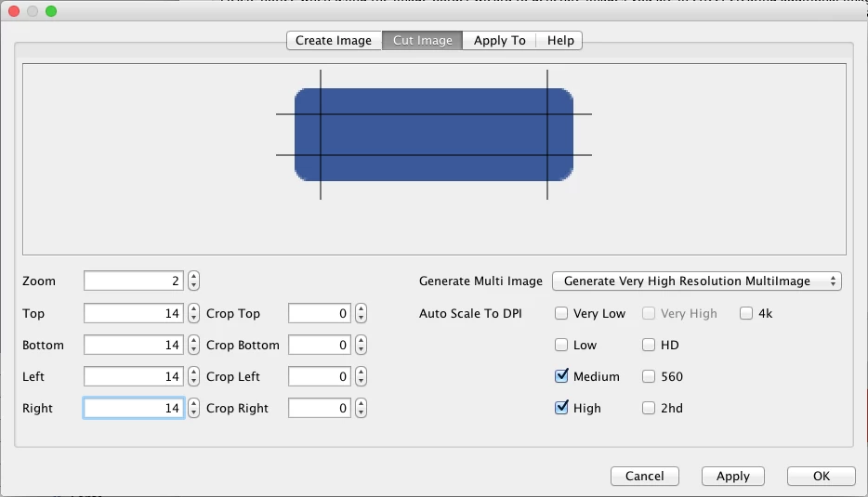
Task: Click the green maximize window button
Action: click(x=51, y=11)
